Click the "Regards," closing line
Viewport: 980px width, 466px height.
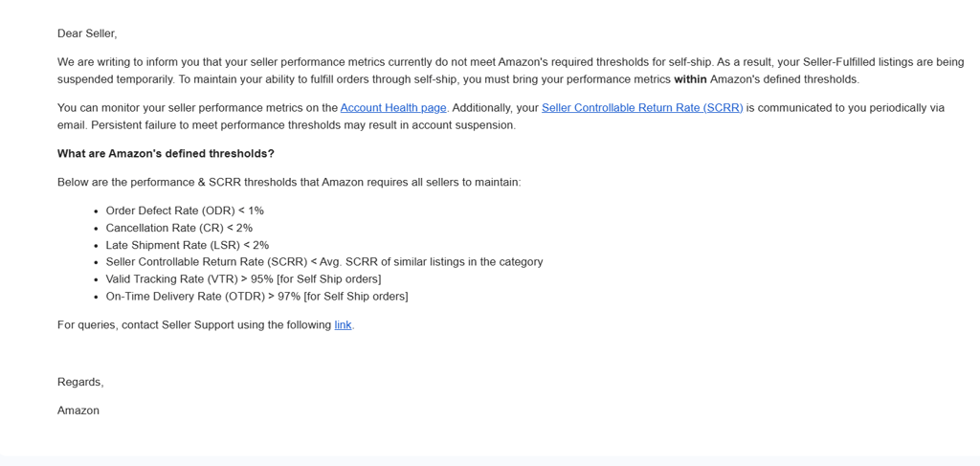click(80, 382)
